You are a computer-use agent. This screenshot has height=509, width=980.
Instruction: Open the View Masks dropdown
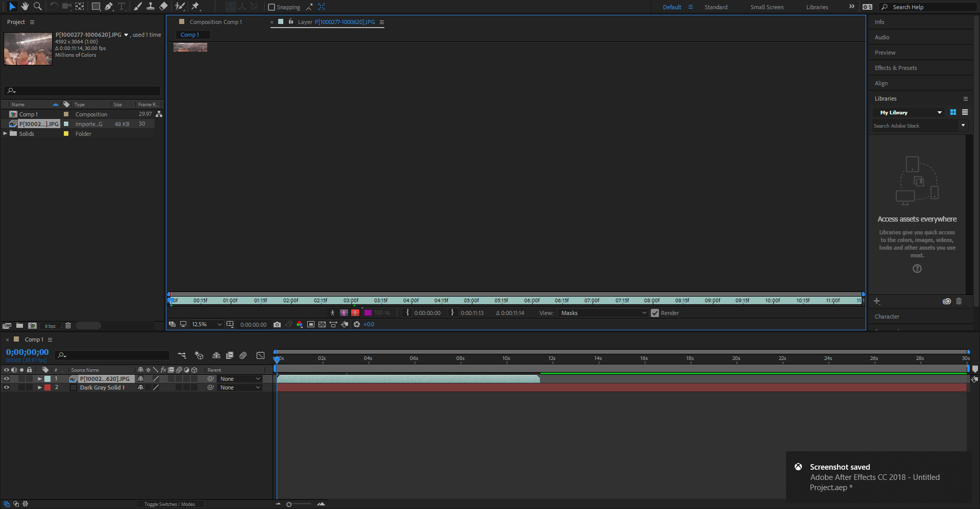pyautogui.click(x=603, y=313)
